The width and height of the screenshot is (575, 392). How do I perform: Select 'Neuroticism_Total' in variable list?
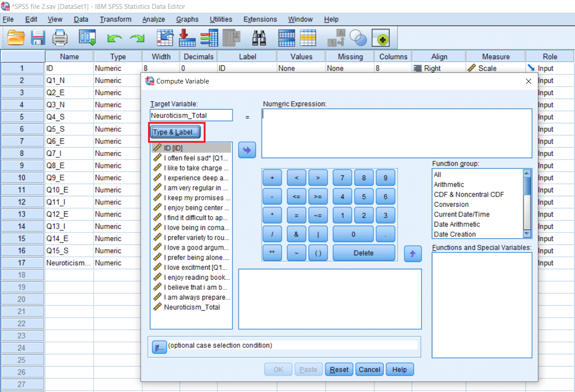[x=191, y=307]
